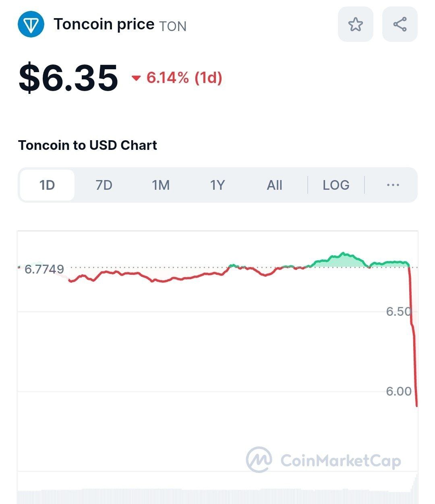Click the CoinMarketCap watermark logo

tap(259, 460)
